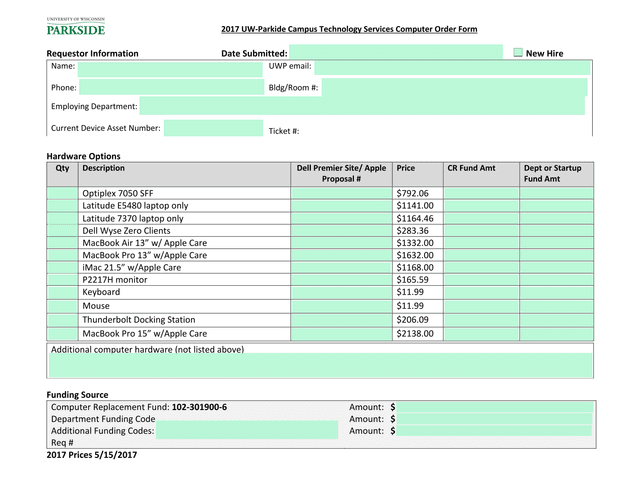Select Dept Fund Amt field for P2217H monitor
This screenshot has width=640, height=495.
coord(556,281)
